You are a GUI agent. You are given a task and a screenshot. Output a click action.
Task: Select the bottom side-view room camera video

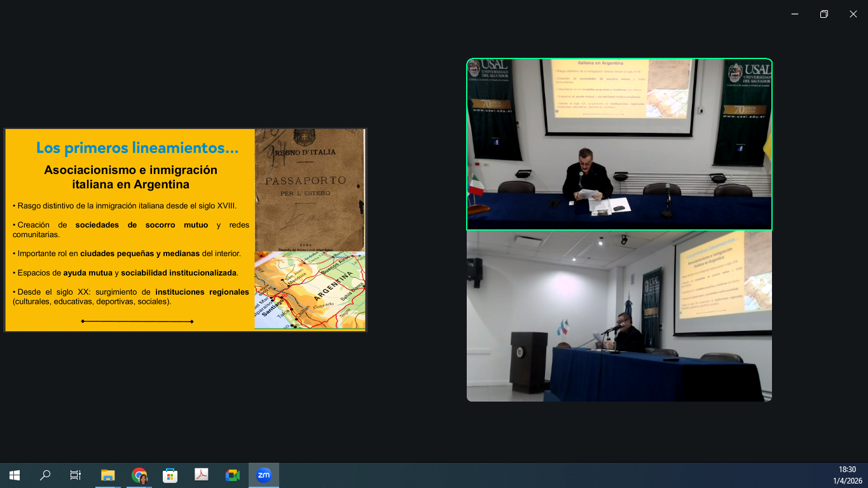tap(619, 316)
